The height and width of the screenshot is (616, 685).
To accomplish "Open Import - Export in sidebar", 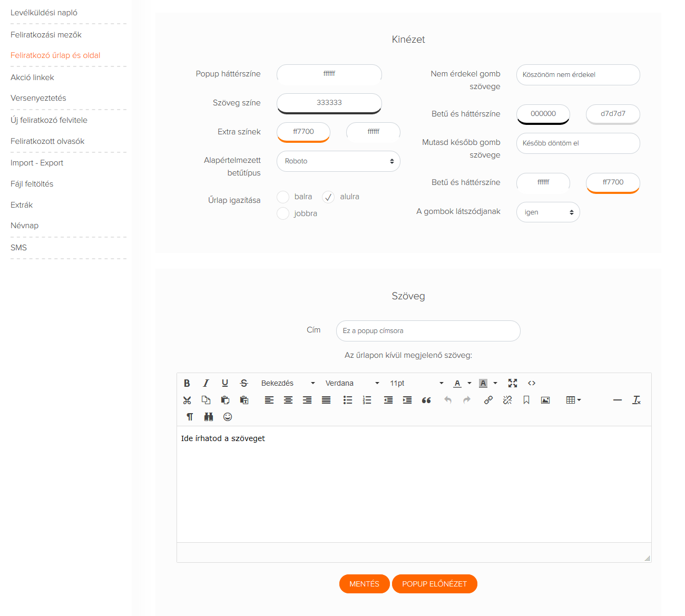I will (37, 163).
